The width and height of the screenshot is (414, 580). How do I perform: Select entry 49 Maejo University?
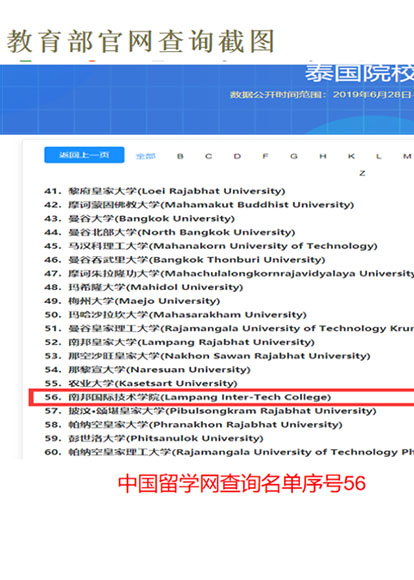point(132,301)
